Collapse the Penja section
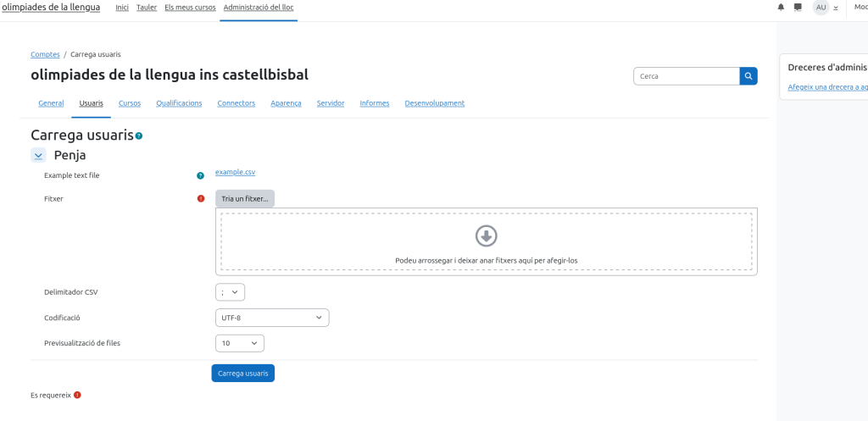 pos(38,155)
